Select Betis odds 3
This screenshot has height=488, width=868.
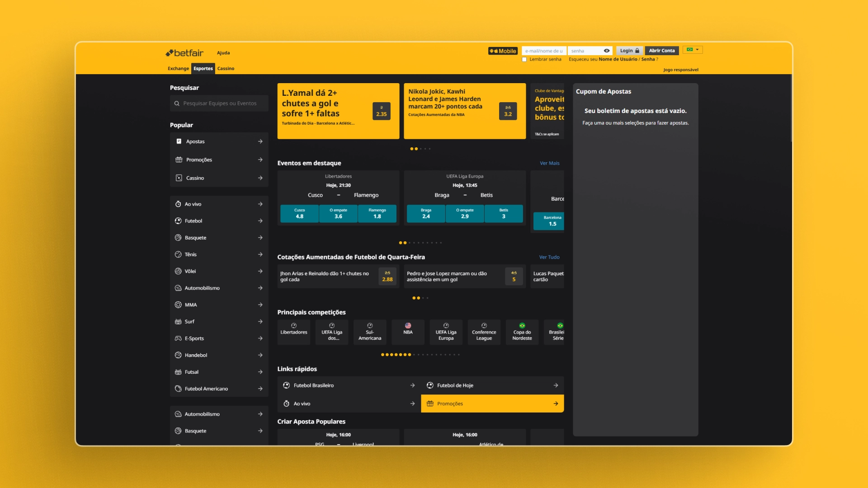(x=504, y=214)
